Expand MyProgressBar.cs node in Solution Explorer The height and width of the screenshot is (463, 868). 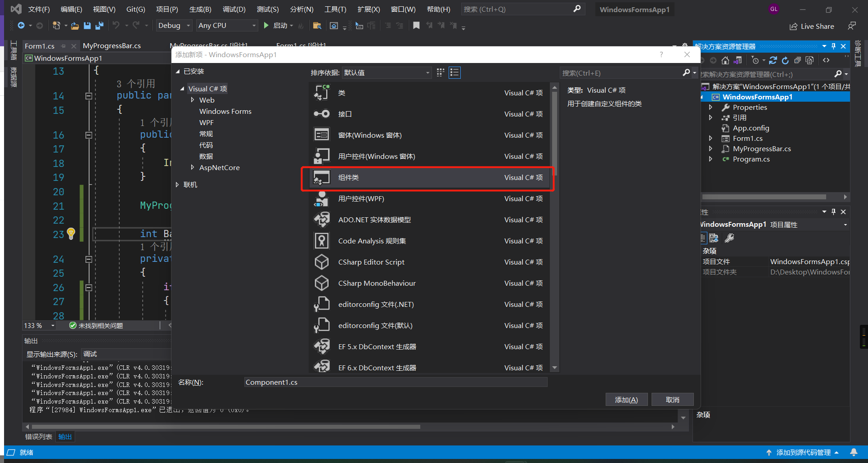711,148
